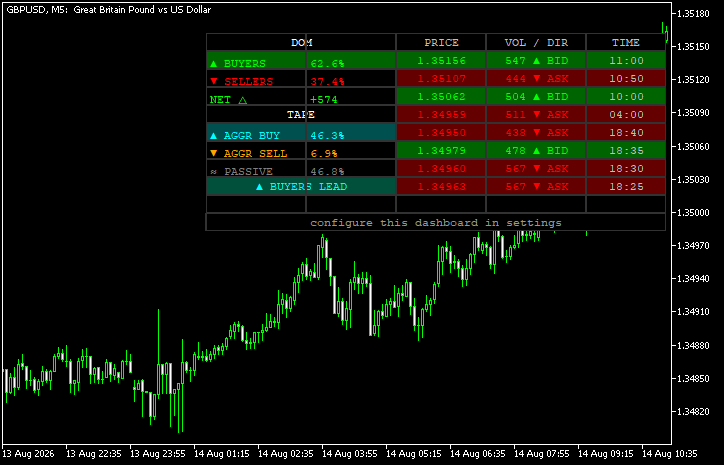
Task: Select the green BUYERS label cell
Action: coord(256,60)
